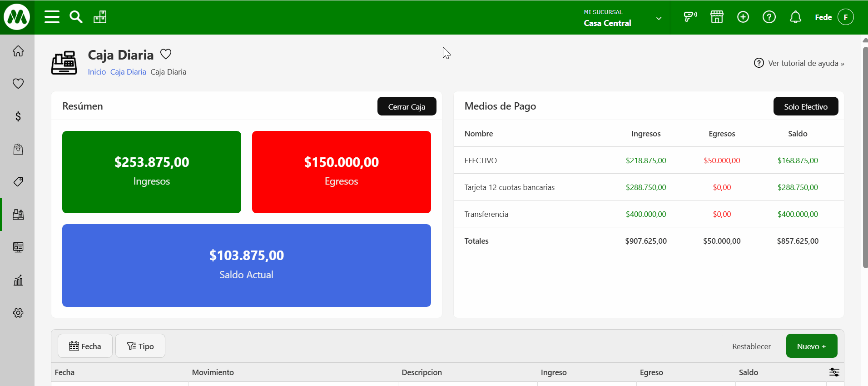This screenshot has width=868, height=386.
Task: Click the plus circle quick-add icon
Action: tap(743, 17)
